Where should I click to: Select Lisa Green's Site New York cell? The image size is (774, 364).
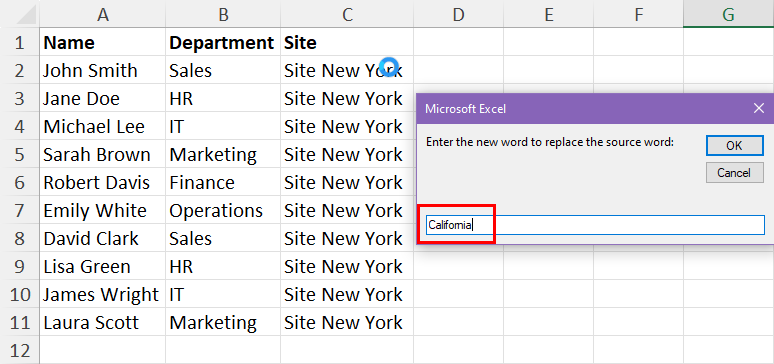[x=347, y=266]
